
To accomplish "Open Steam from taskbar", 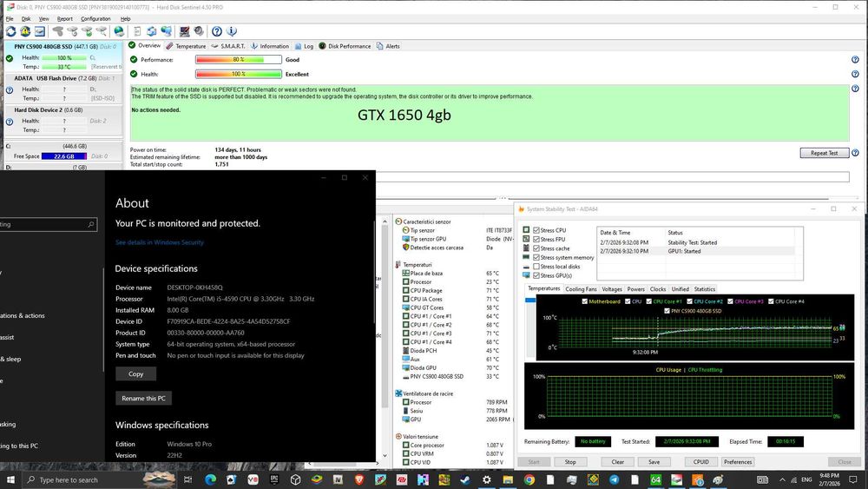I will [465, 479].
